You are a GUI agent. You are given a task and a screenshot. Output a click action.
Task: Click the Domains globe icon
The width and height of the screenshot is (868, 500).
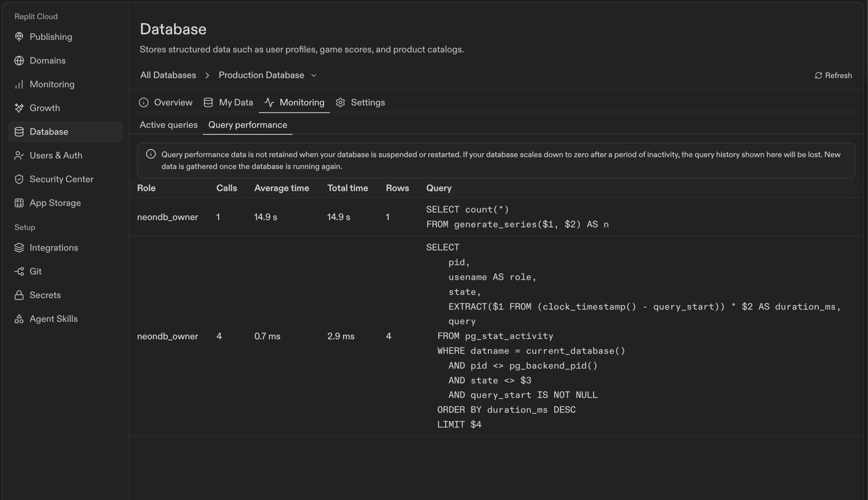pos(19,61)
